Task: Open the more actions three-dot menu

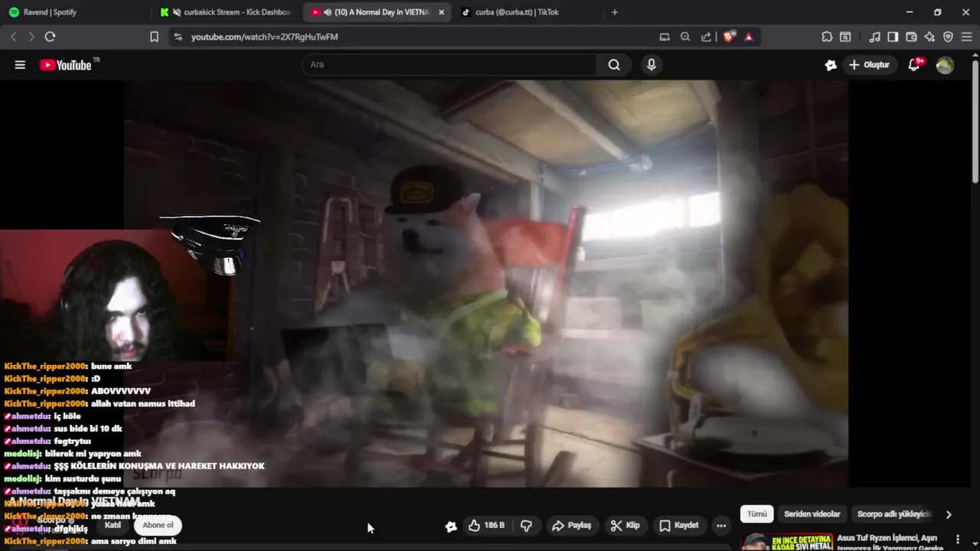Action: 721,526
